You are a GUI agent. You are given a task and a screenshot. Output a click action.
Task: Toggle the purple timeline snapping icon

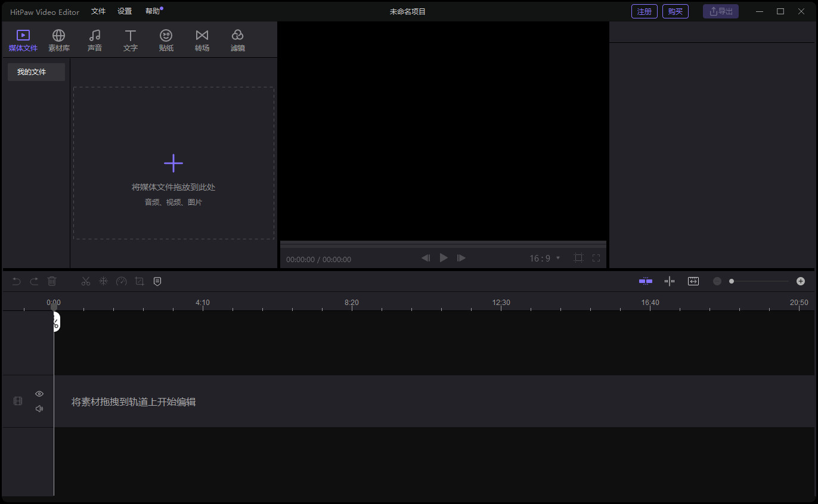646,281
